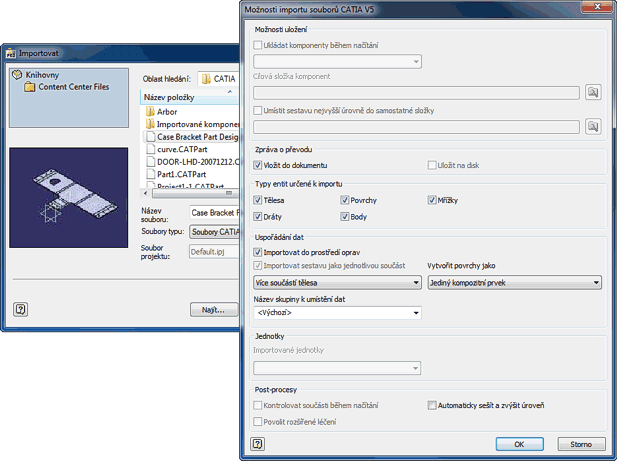
Task: Click the Název souboru input field
Action: [215, 213]
